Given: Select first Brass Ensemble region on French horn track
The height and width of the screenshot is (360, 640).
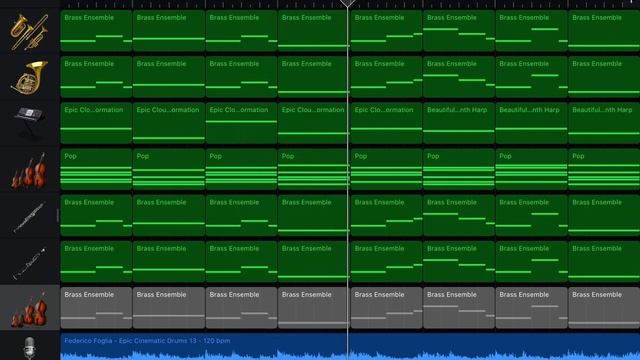Looking at the screenshot, I should 96,77.
